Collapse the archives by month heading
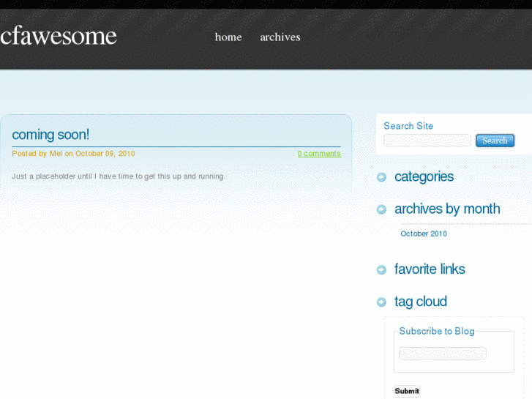Viewport: 532px width, 399px height. coord(447,209)
